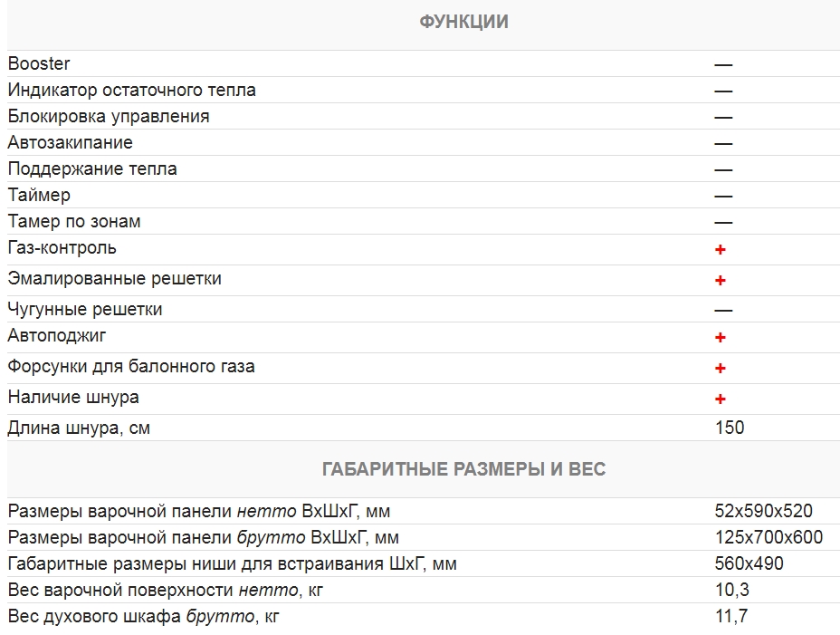The width and height of the screenshot is (840, 635).
Task: Click the ФУНКЦИИ section header
Action: [463, 23]
